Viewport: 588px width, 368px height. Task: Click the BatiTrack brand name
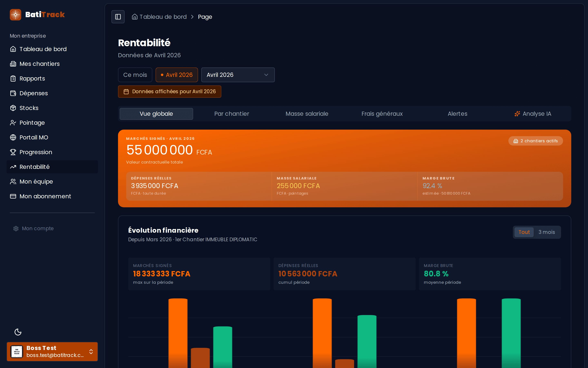pos(45,15)
